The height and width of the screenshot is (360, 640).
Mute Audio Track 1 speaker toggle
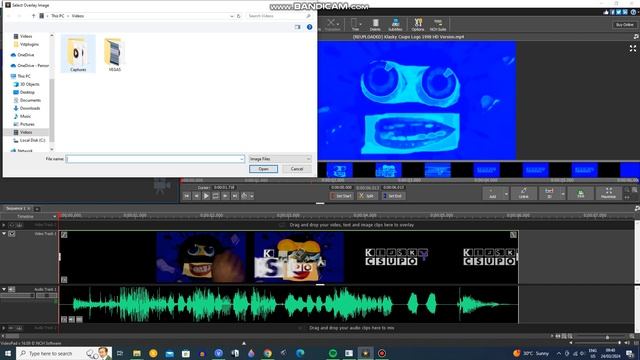pos(12,289)
